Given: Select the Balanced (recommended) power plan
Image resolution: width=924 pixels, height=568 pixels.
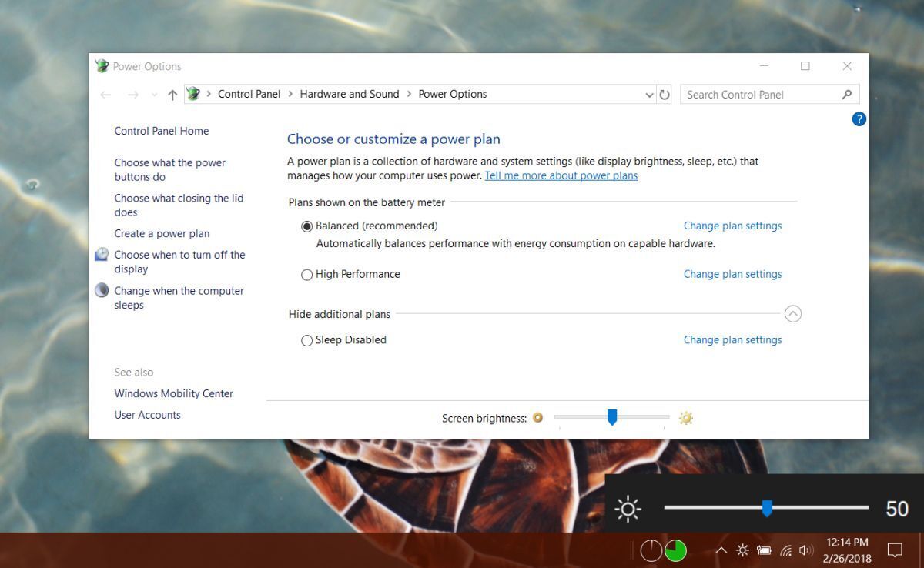Looking at the screenshot, I should (307, 226).
